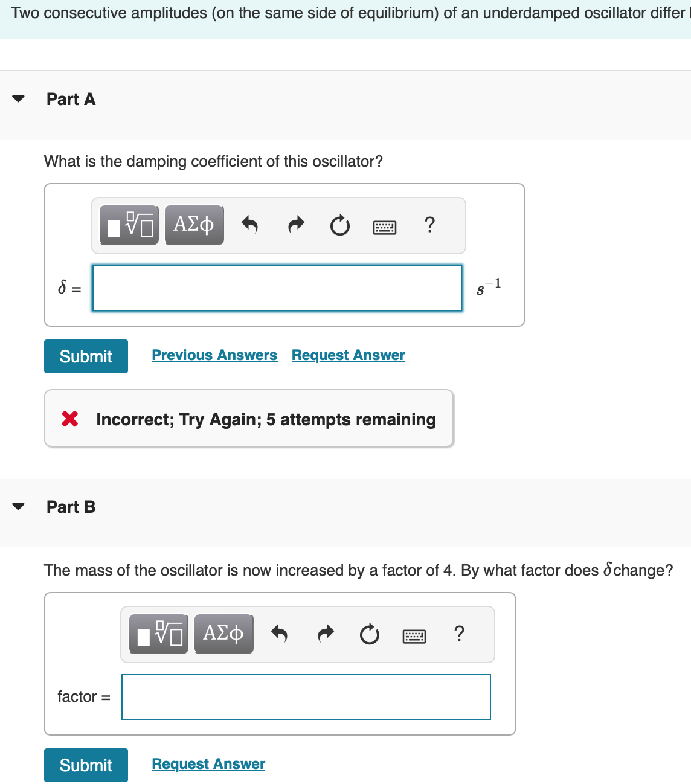Open the equation templates icon in Part A toolbar
The height and width of the screenshot is (784, 691).
pos(128,224)
